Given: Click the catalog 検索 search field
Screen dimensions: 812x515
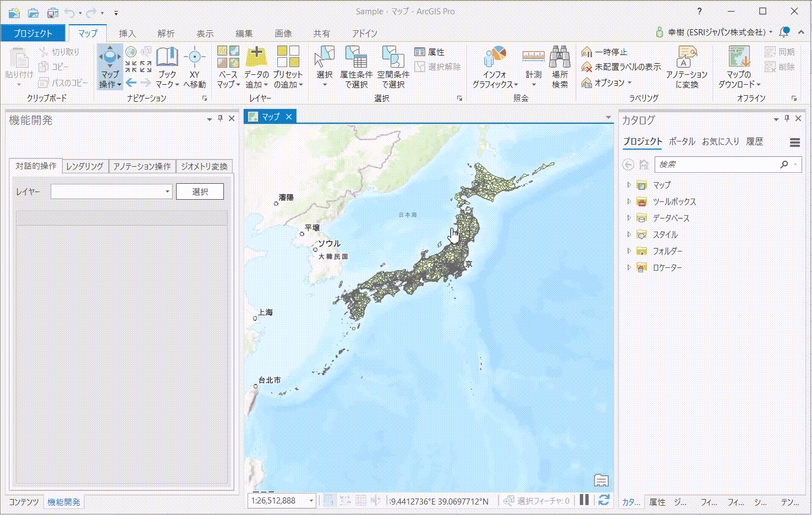Looking at the screenshot, I should (717, 165).
